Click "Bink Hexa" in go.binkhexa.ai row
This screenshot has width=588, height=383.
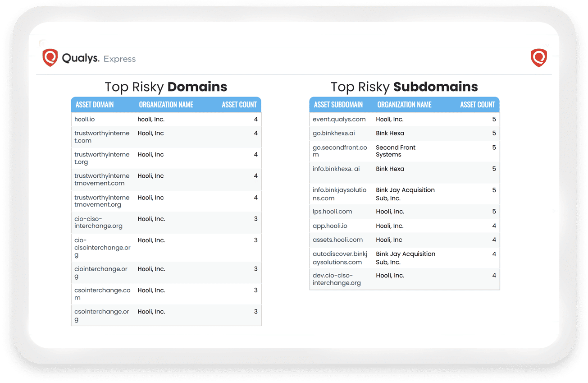pyautogui.click(x=390, y=134)
